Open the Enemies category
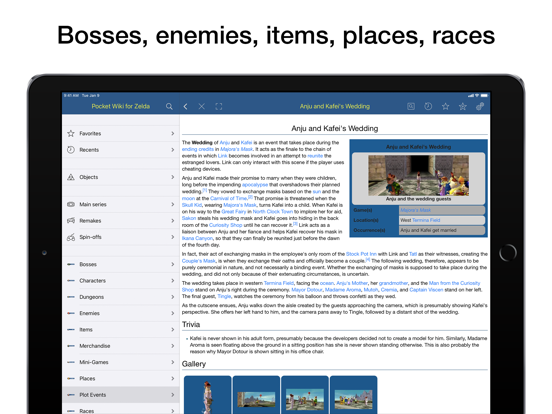The image size is (552, 414). tap(121, 313)
